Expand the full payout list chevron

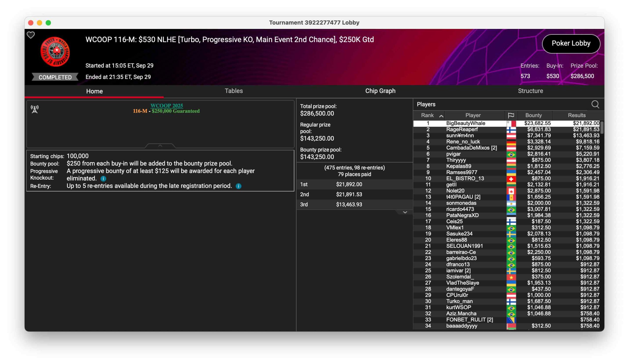[405, 212]
